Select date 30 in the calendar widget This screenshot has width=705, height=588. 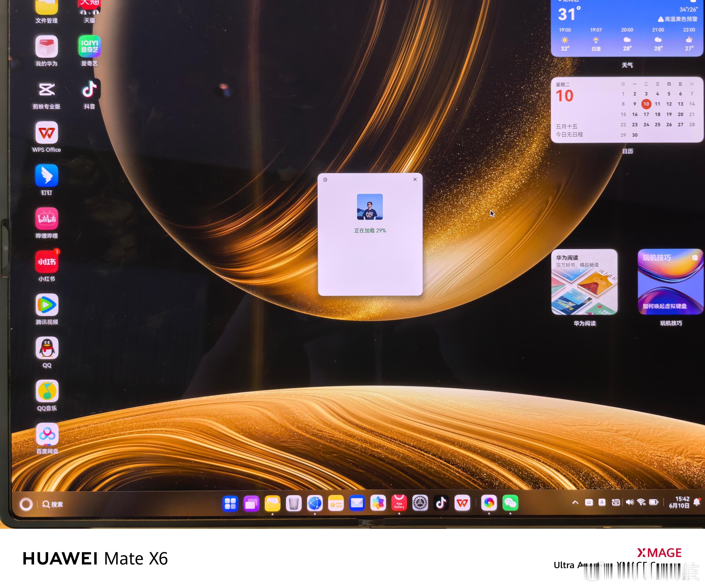pyautogui.click(x=635, y=135)
